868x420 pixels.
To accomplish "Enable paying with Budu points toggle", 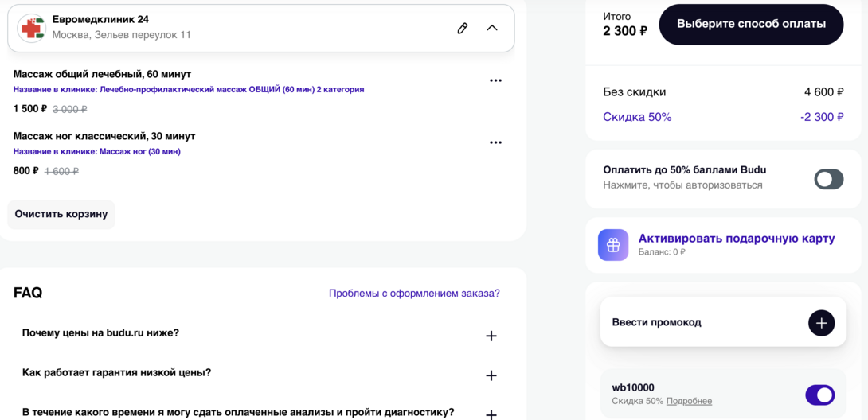I will coord(828,178).
